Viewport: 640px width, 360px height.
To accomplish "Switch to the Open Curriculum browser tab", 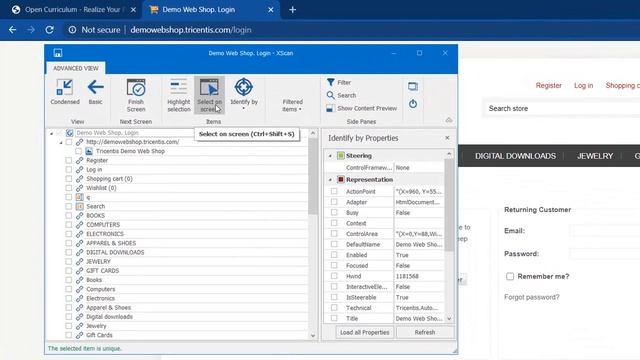I will (73, 9).
